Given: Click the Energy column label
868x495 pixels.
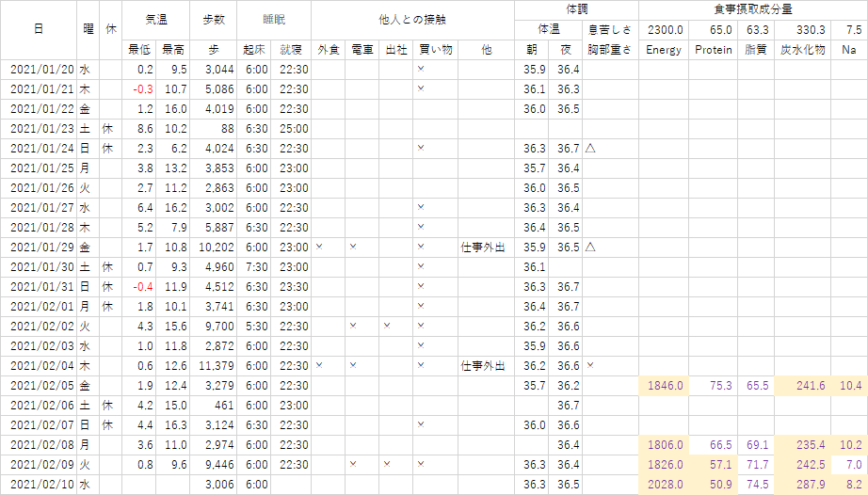Looking at the screenshot, I should pos(664,50).
